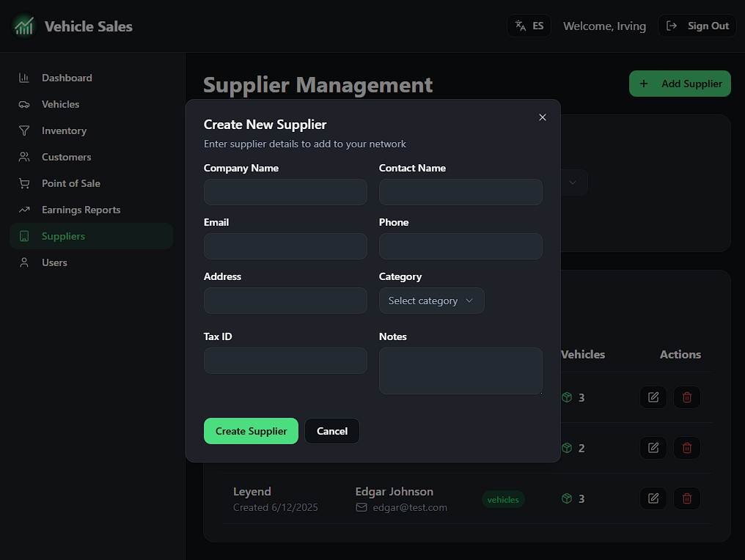The image size is (745, 560).
Task: Click the edgar@test.com email
Action: tap(410, 507)
